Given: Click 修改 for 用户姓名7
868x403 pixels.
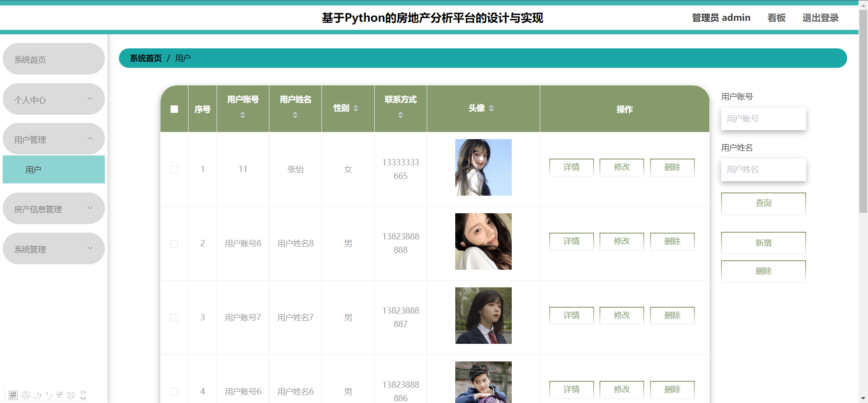Looking at the screenshot, I should click(622, 315).
